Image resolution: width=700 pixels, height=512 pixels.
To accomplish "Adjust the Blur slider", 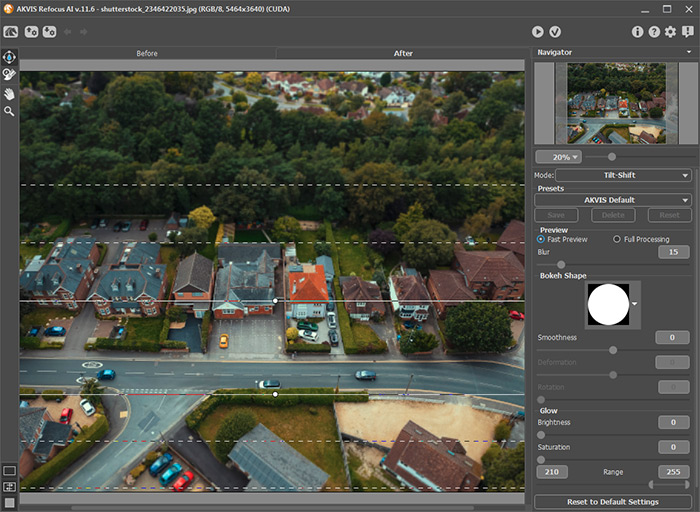I will (561, 264).
